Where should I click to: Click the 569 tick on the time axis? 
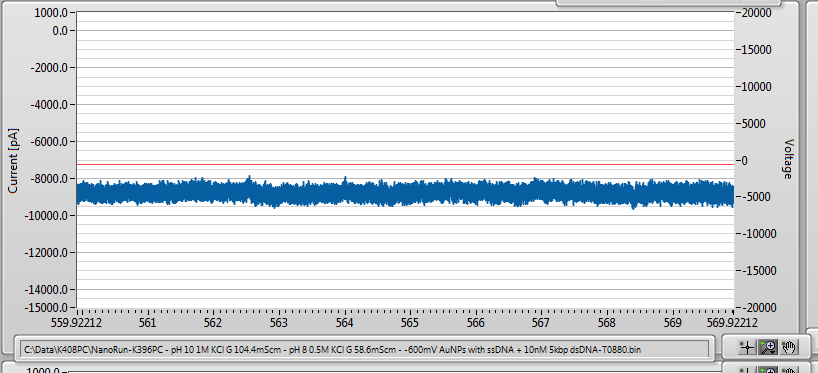(x=673, y=323)
